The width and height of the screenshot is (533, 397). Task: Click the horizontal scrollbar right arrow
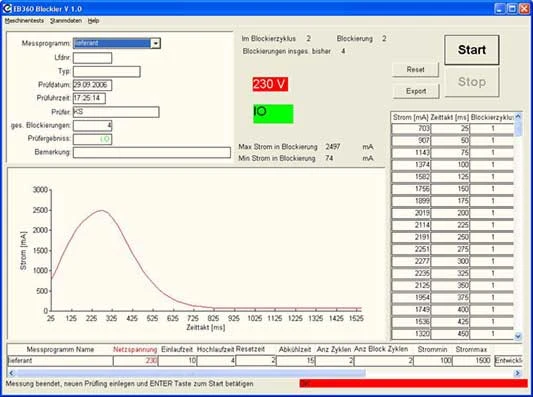pyautogui.click(x=517, y=373)
